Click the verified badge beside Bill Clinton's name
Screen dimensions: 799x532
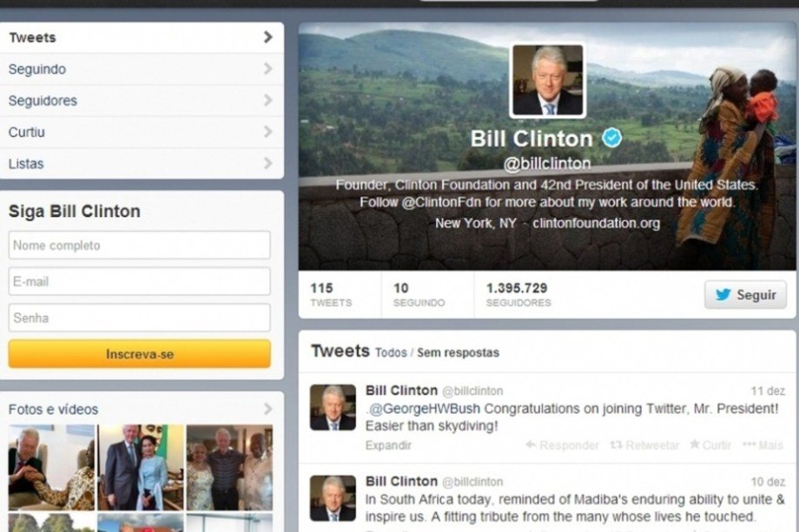tap(612, 138)
